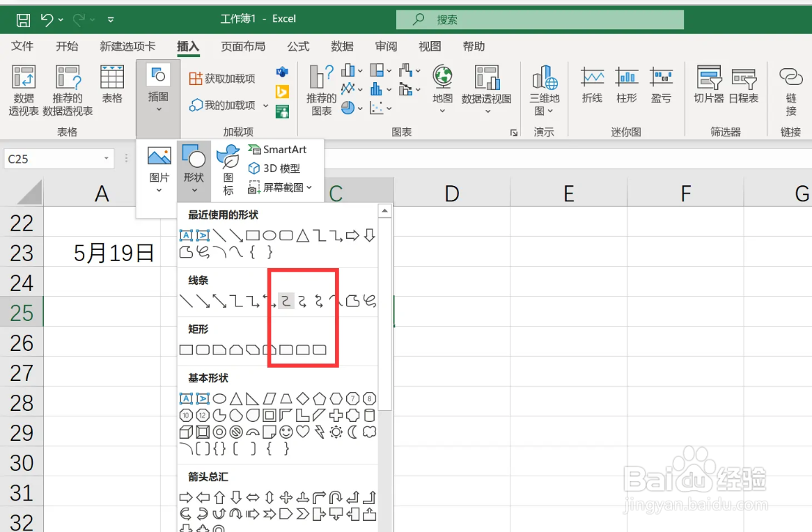The height and width of the screenshot is (532, 812).
Task: Choose the quad arrow shape
Action: tap(286, 498)
